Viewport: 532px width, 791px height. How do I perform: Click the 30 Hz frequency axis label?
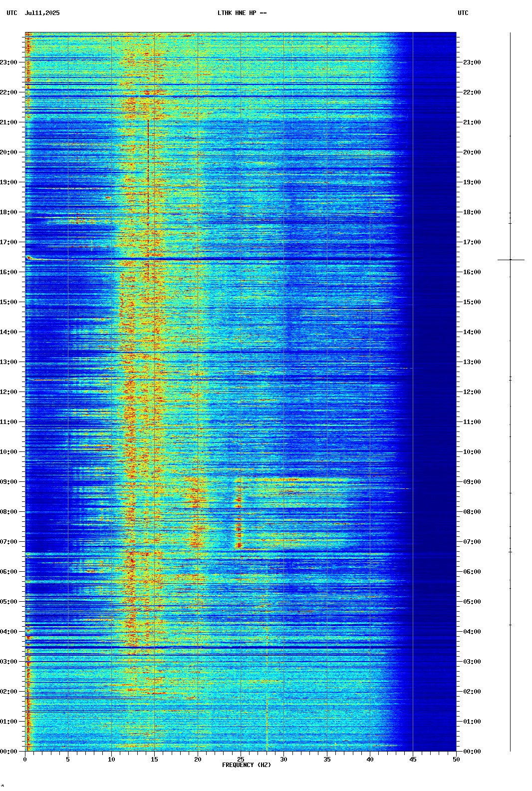283,760
